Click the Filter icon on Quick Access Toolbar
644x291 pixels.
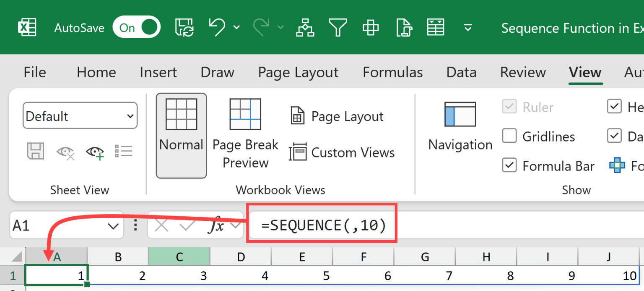(x=338, y=27)
